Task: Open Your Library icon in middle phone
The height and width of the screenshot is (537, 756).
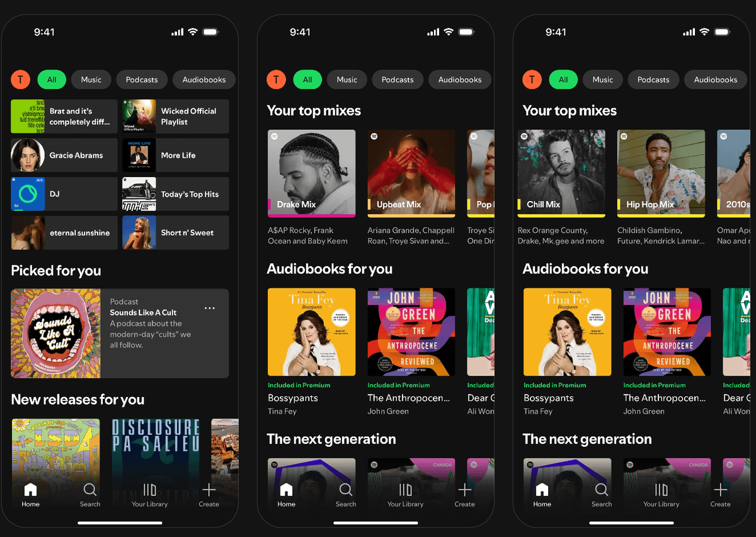Action: 406,490
